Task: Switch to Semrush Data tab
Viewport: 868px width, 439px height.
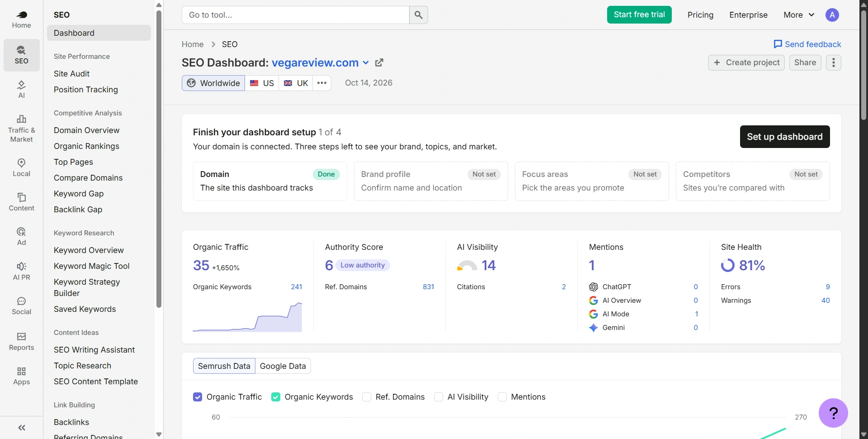Action: click(224, 366)
